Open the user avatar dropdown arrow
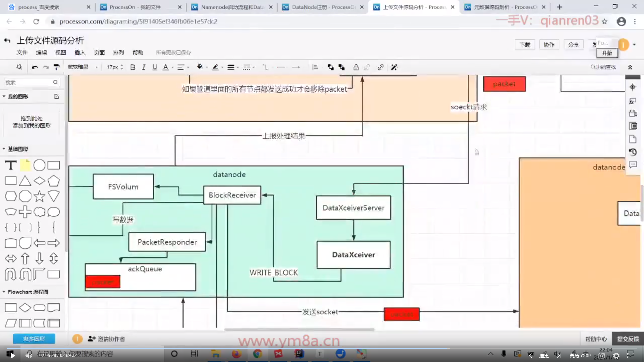Image resolution: width=644 pixels, height=362 pixels. point(634,45)
